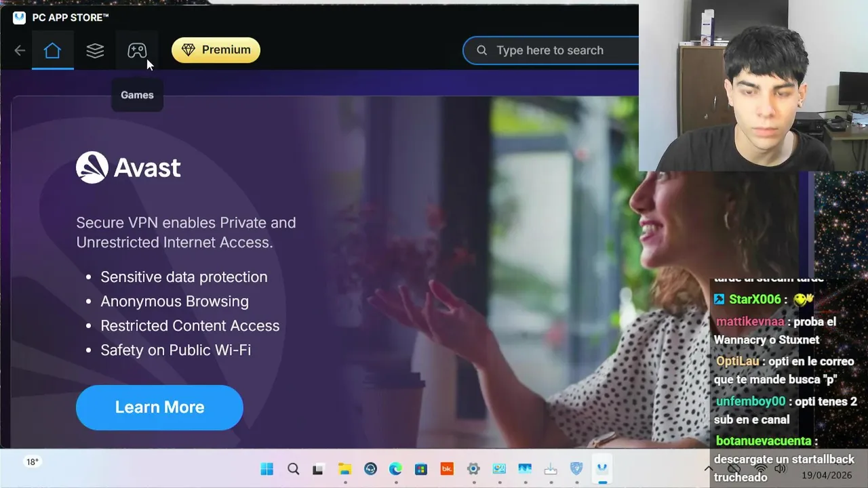Viewport: 868px width, 488px height.
Task: Click 'Anonymous Browsing' bullet text
Action: (x=174, y=302)
